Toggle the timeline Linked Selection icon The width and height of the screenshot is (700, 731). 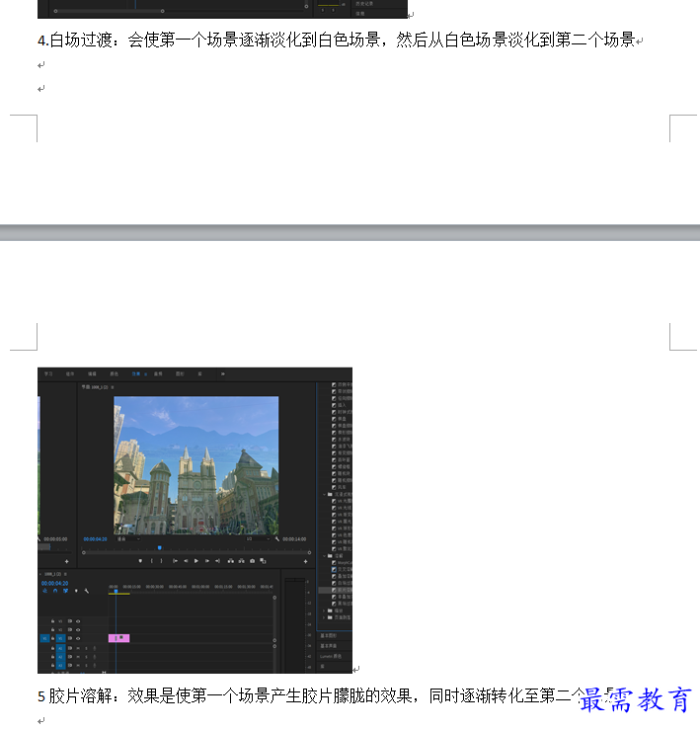tap(65, 591)
